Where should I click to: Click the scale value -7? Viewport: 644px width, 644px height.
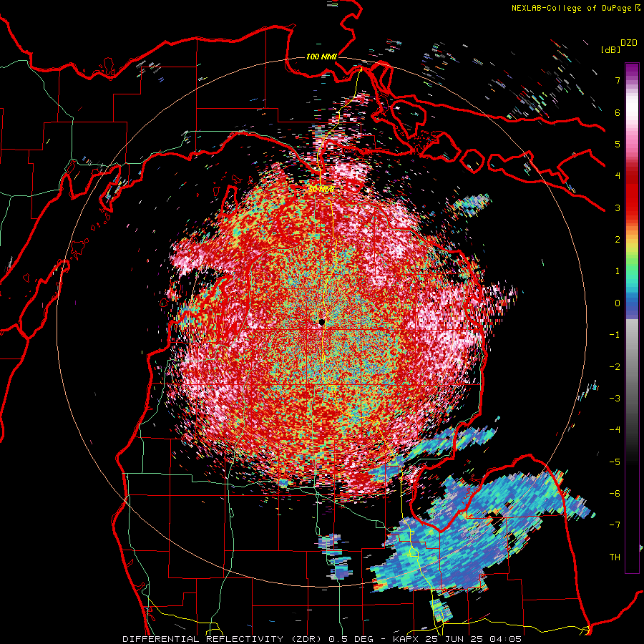(615, 525)
